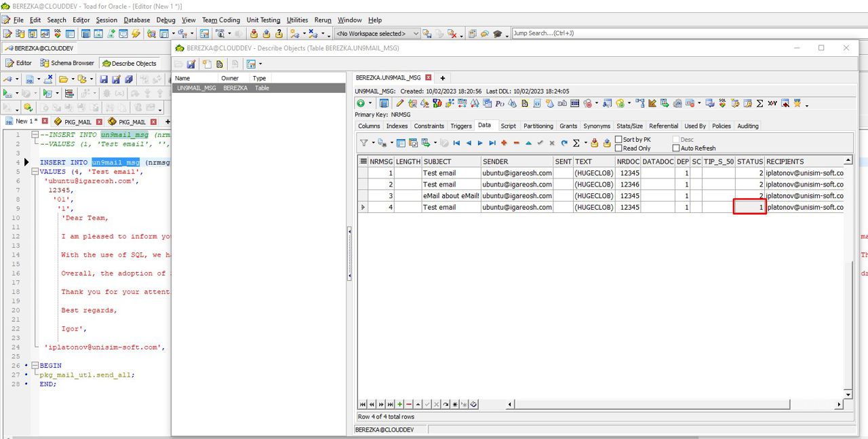Image resolution: width=868 pixels, height=439 pixels.
Task: Delete the record with the red minus icon
Action: point(516,143)
